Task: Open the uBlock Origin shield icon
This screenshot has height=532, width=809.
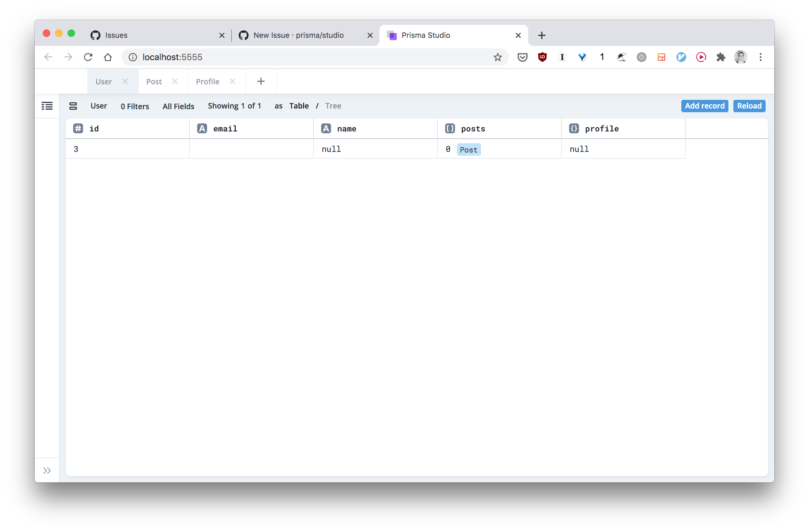Action: (x=542, y=57)
